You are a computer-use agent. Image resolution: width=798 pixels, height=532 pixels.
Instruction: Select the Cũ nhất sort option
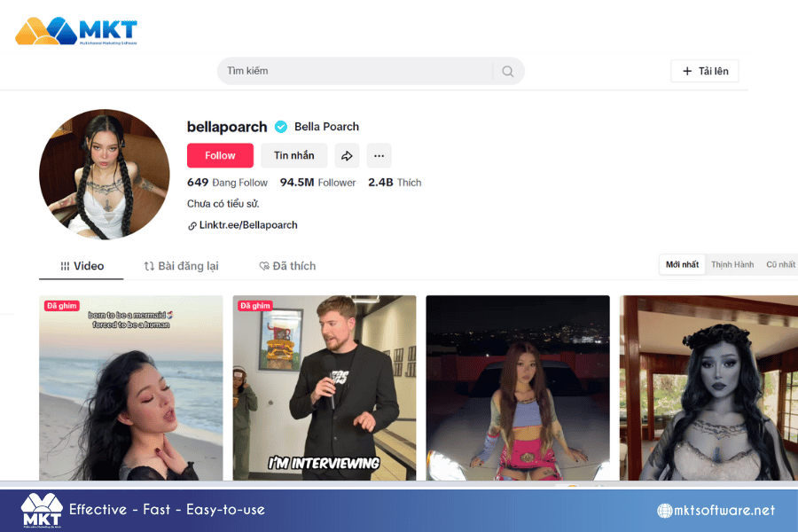[780, 265]
